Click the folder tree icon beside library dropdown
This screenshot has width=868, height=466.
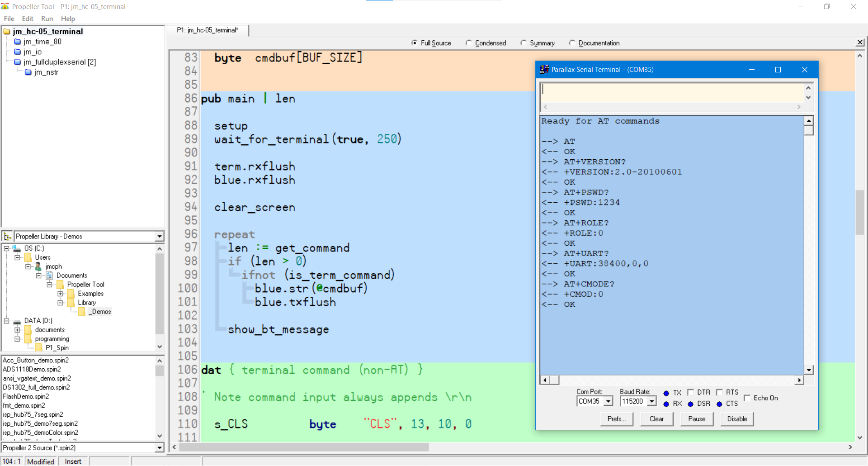(7, 237)
